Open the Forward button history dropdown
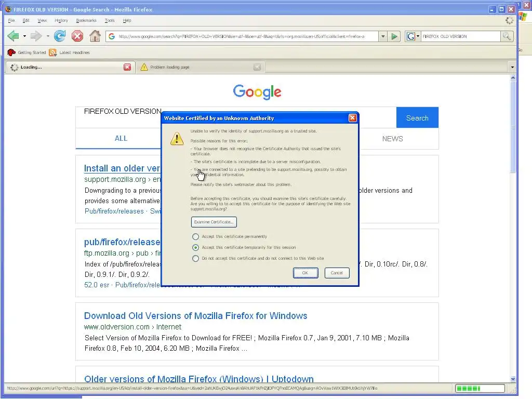Screen dimensions: 532x399 coord(48,36)
